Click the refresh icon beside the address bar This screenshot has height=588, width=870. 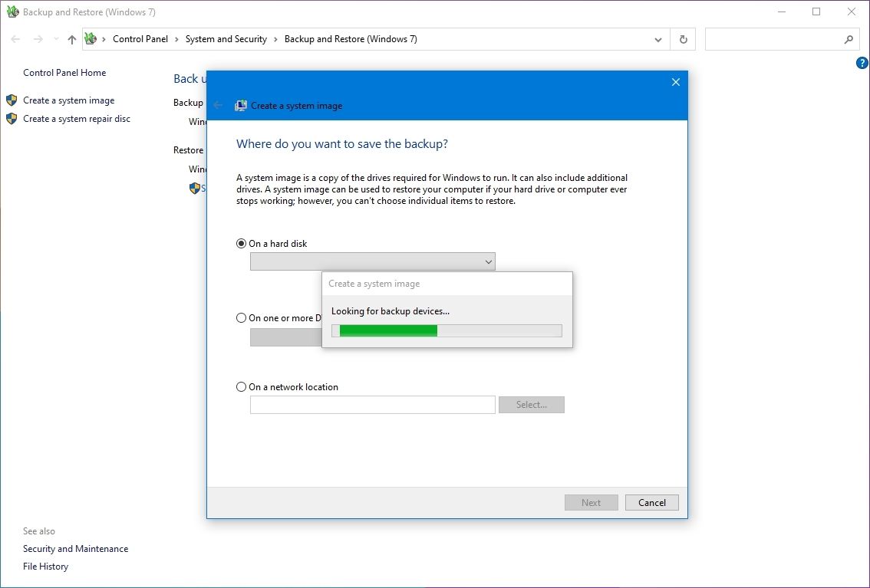[682, 39]
